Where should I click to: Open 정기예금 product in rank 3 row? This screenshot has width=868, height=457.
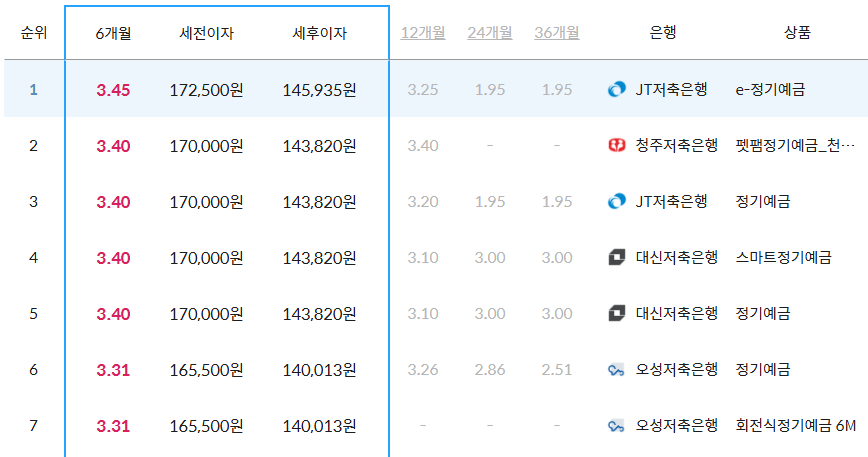coord(763,201)
